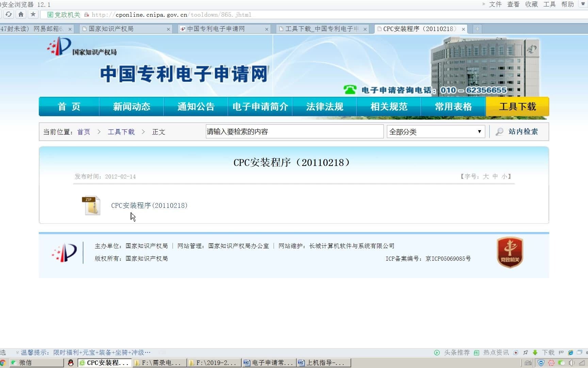
Task: Set font size to 大
Action: tap(486, 177)
